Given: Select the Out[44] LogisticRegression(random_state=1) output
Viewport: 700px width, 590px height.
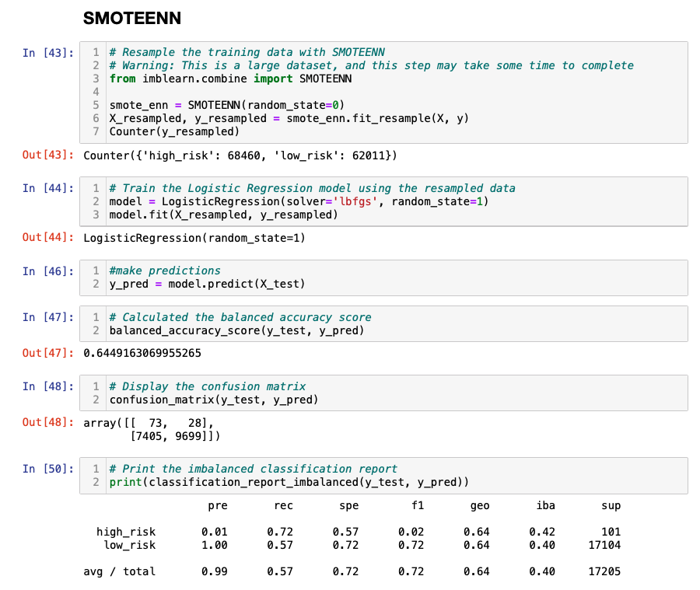Looking at the screenshot, I should [194, 238].
